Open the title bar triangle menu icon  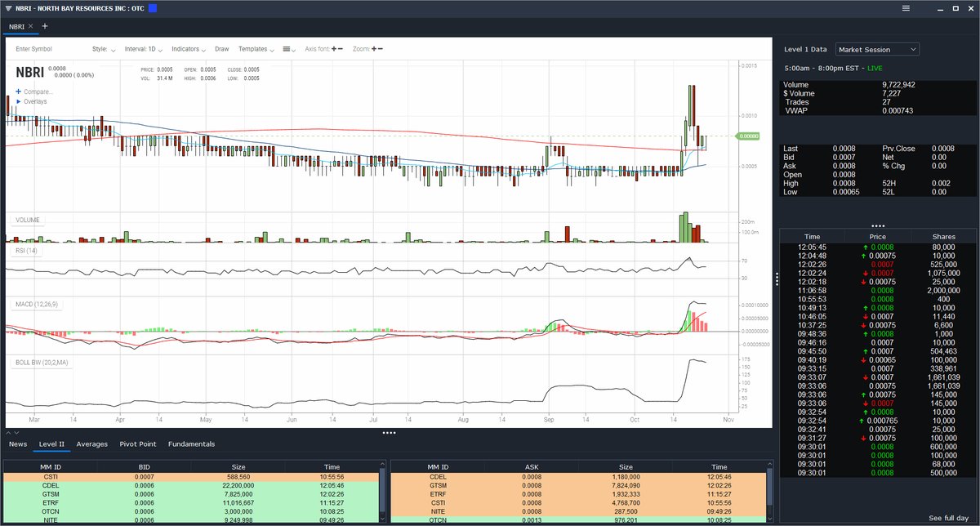coord(7,8)
